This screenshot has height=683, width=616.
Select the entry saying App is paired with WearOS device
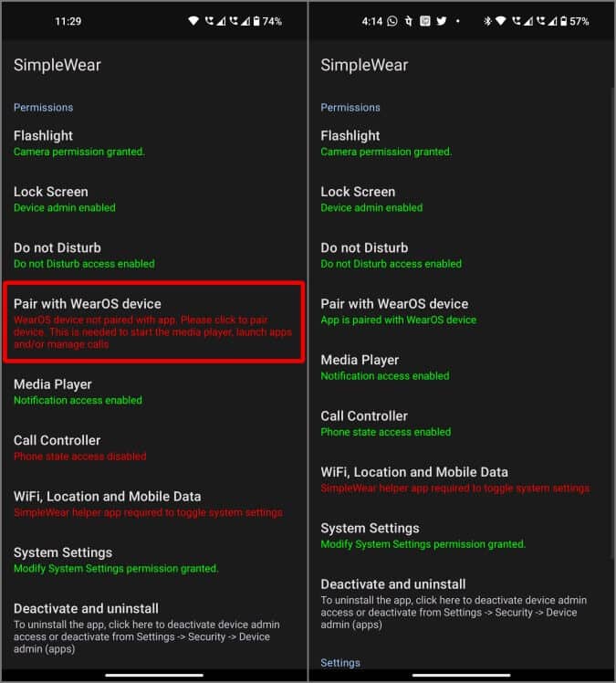461,311
